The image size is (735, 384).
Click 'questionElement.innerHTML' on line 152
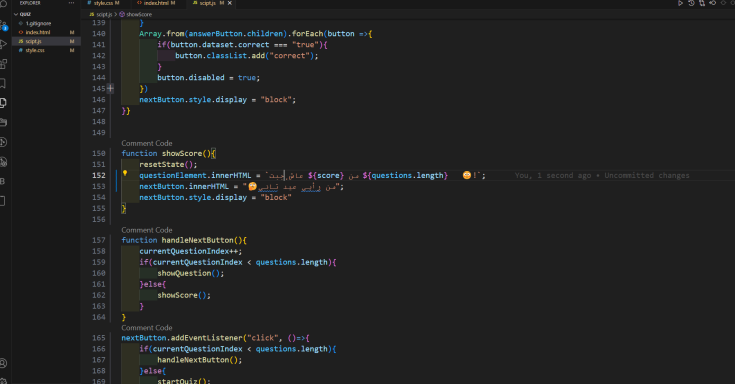195,175
